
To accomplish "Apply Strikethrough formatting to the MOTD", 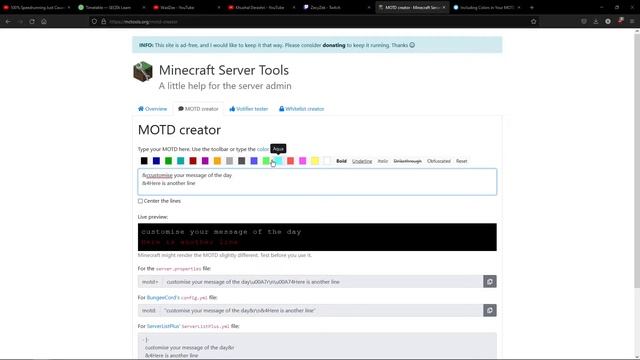I will (x=407, y=161).
